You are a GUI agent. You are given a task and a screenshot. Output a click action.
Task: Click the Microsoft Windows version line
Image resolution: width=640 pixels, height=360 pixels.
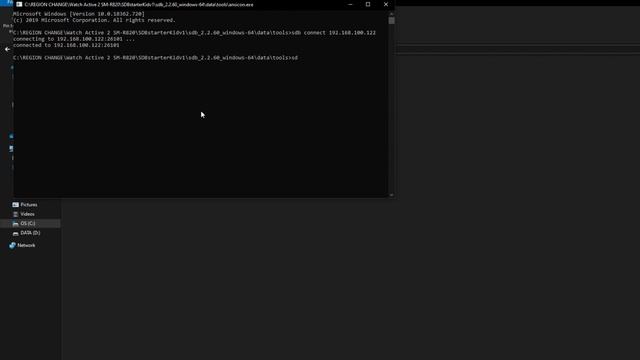[x=79, y=14]
